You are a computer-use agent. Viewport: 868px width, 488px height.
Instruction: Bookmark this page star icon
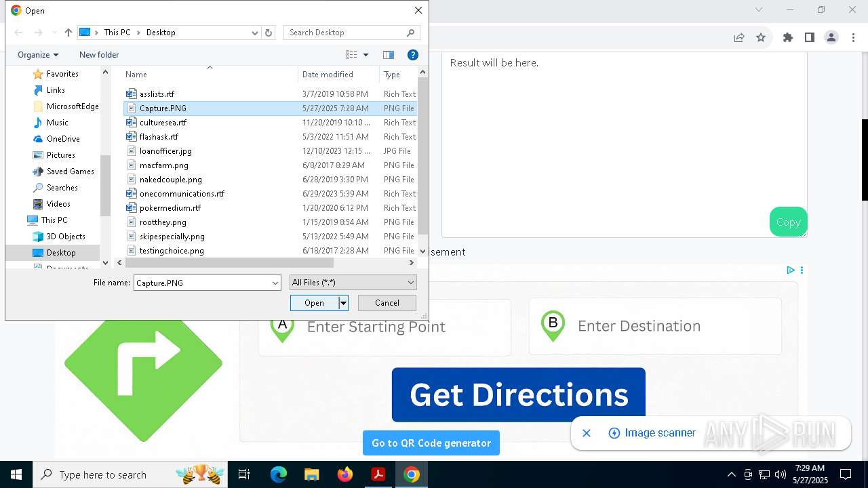coord(761,38)
